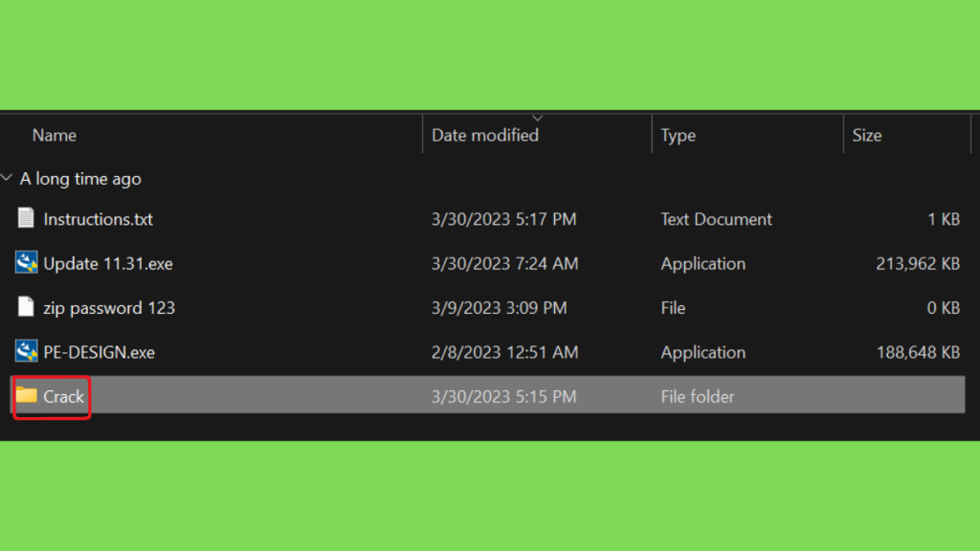Screen dimensions: 980x551
Task: Select the PE-DESIGN.exe application icon
Action: tap(26, 351)
